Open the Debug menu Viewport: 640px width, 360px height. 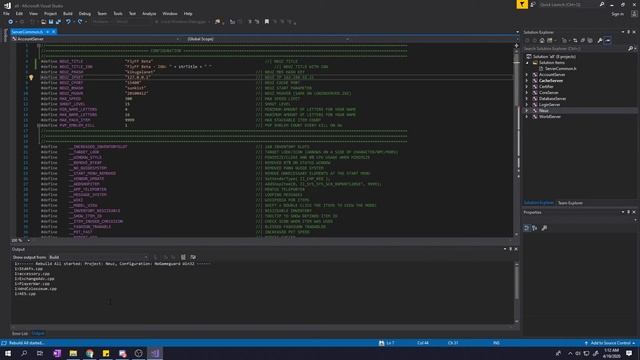84,13
